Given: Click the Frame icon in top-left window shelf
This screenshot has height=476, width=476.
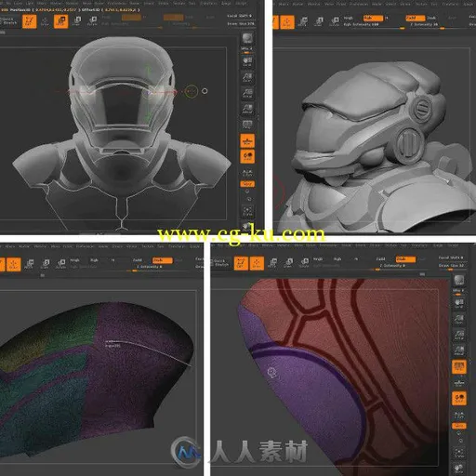Looking at the screenshot, I should (247, 211).
